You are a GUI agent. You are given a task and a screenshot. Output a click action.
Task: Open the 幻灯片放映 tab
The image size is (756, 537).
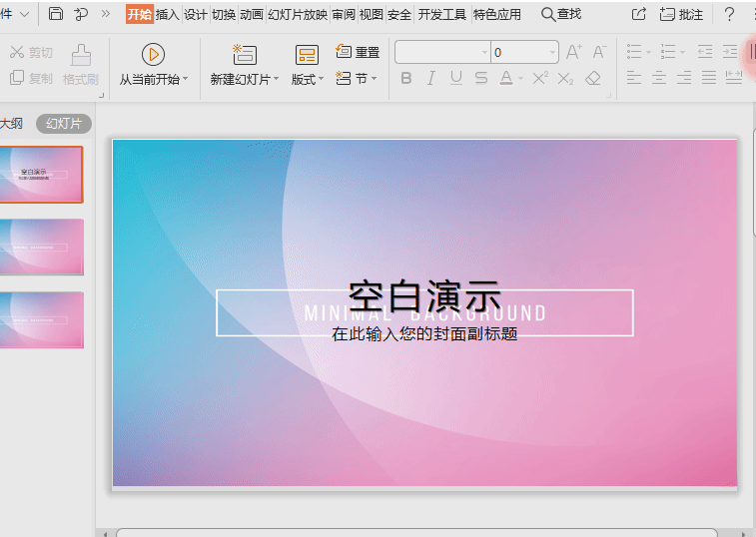click(x=298, y=14)
